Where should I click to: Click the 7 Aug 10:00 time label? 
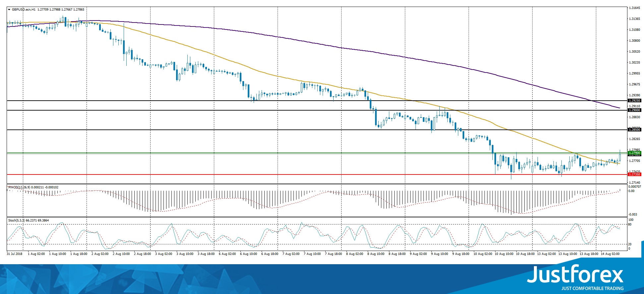point(312,254)
